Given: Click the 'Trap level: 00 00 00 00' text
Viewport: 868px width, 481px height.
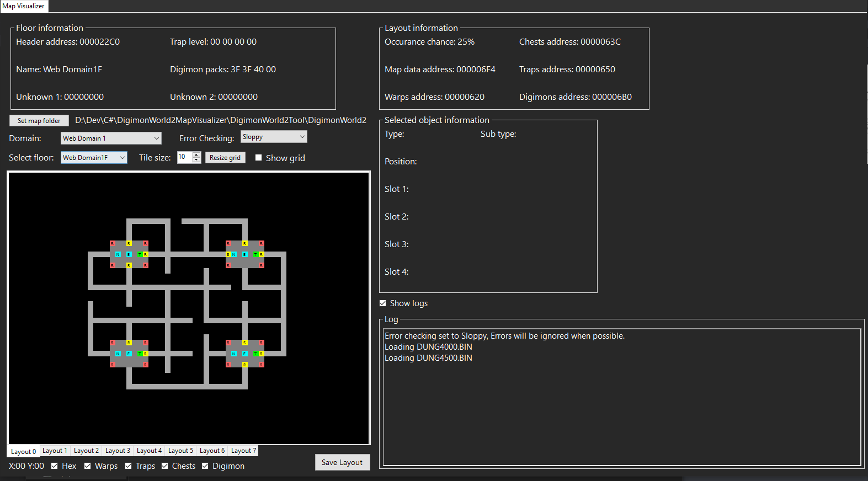Looking at the screenshot, I should click(213, 42).
